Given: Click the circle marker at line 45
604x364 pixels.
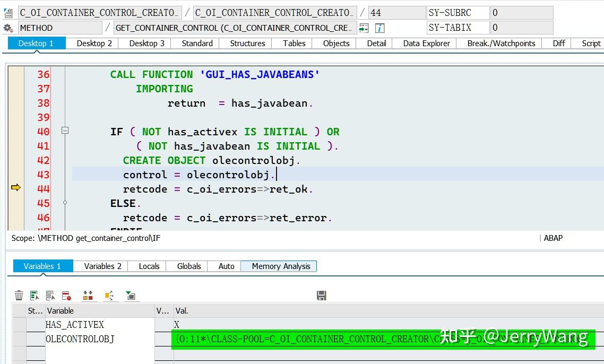Looking at the screenshot, I should (65, 202).
